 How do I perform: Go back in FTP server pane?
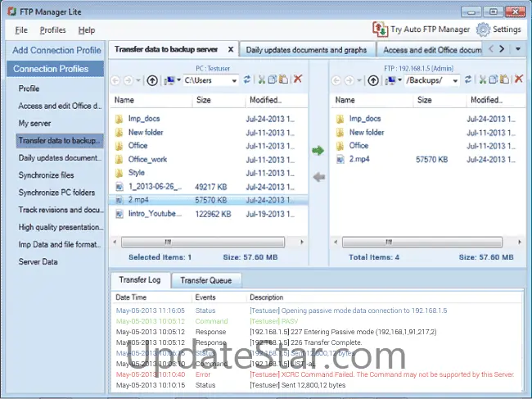(336, 80)
